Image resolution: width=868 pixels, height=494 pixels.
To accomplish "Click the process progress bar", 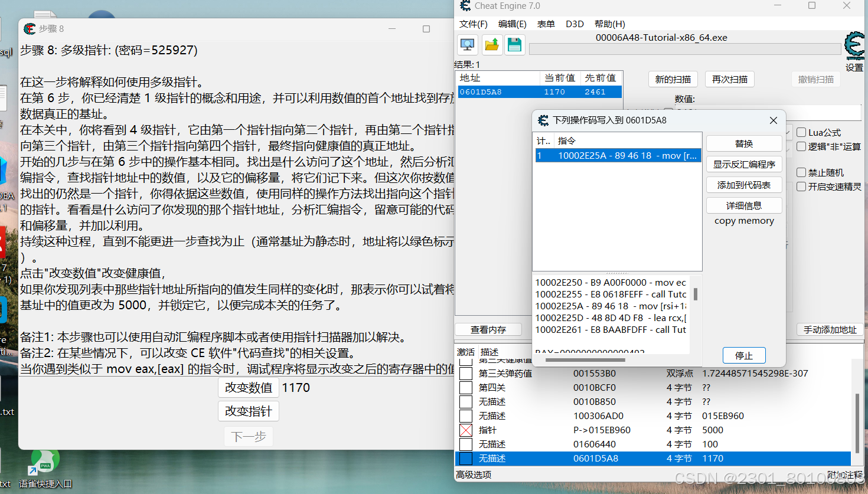I will pyautogui.click(x=684, y=49).
